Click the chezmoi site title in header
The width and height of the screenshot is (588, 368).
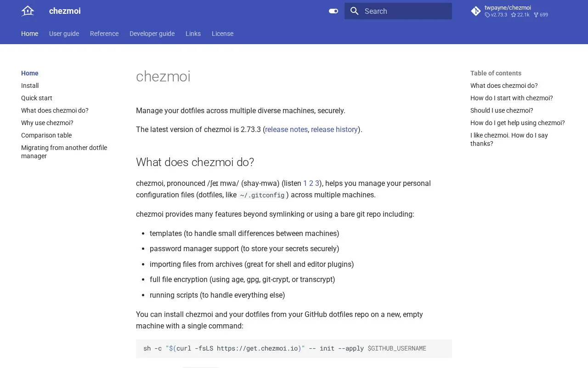pos(65,11)
